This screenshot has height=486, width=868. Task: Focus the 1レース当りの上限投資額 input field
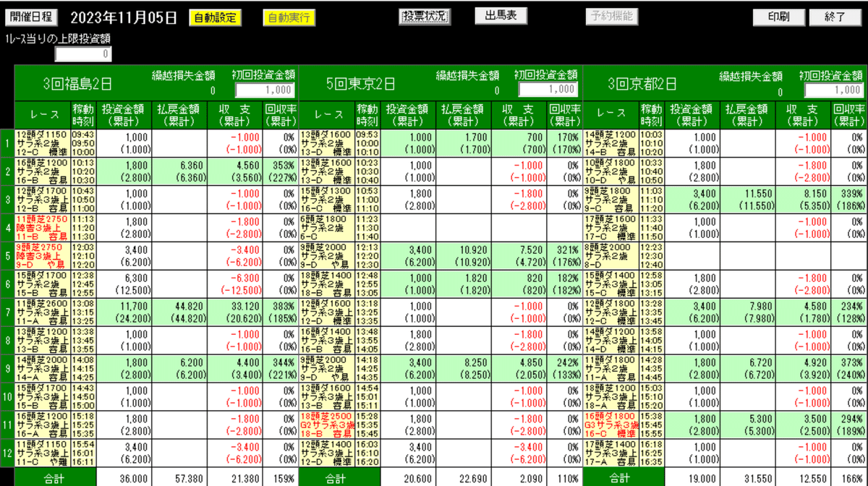coord(84,54)
